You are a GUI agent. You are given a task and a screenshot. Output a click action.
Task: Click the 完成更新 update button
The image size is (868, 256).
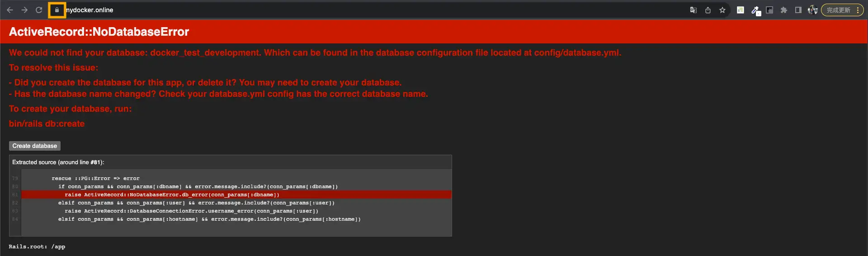click(x=838, y=10)
